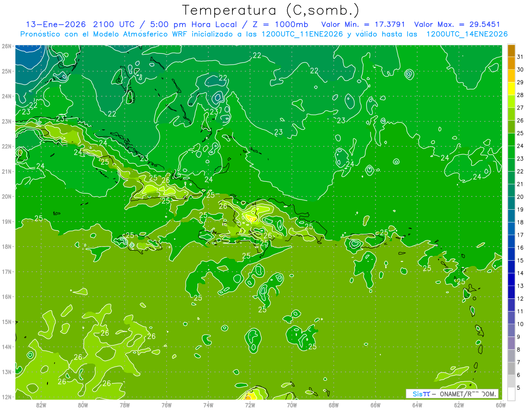
Task: Click the 24N latitude axis label
Action: [7, 96]
